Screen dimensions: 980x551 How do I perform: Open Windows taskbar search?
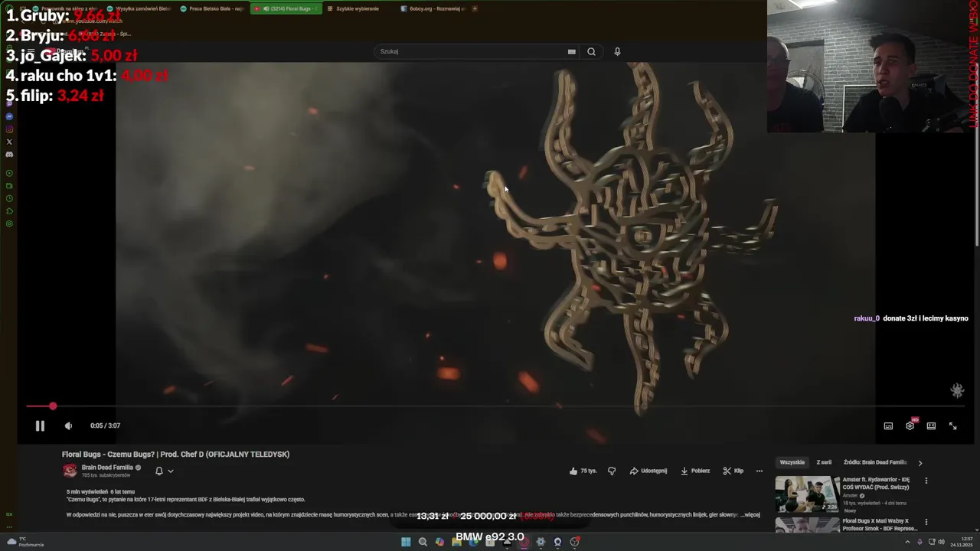pos(423,542)
